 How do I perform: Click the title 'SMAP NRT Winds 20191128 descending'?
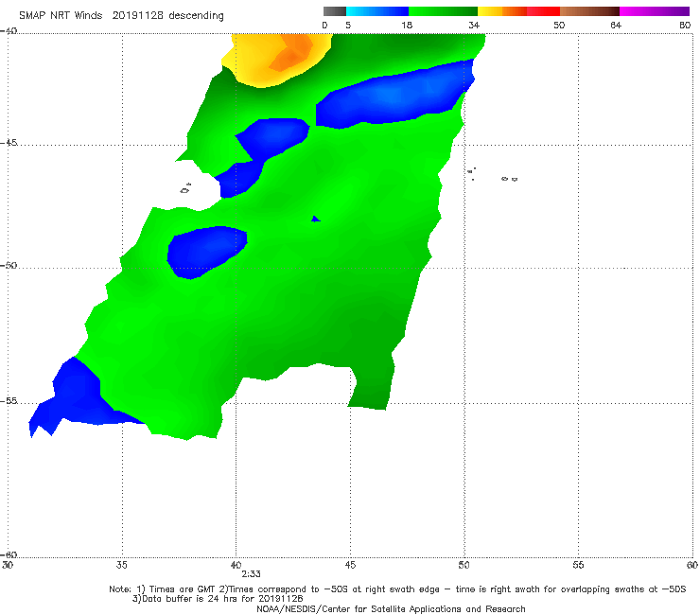[121, 16]
